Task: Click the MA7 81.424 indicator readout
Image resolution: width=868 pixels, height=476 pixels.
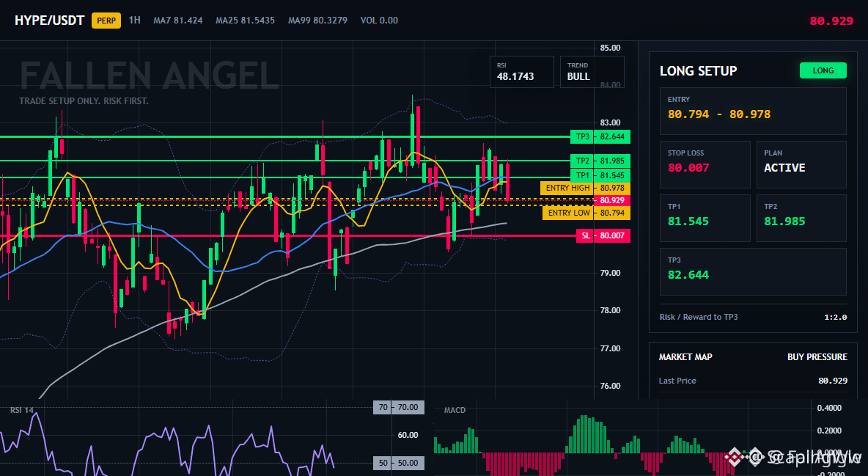Action: (x=177, y=21)
